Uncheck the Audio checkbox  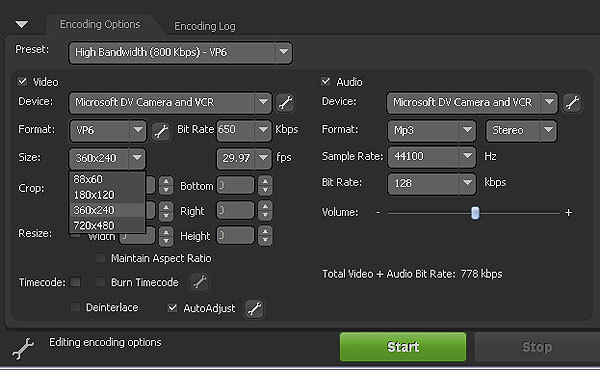[326, 81]
